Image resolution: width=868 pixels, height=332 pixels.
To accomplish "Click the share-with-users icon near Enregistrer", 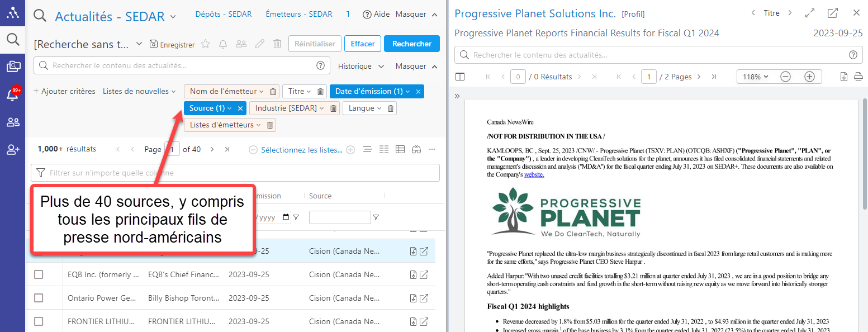I will click(241, 44).
